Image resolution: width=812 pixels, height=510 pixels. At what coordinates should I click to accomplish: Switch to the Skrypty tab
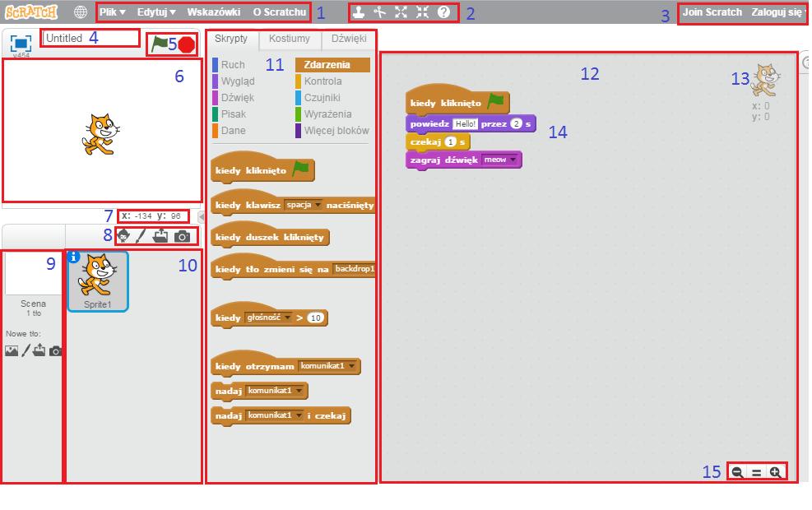[x=231, y=39]
